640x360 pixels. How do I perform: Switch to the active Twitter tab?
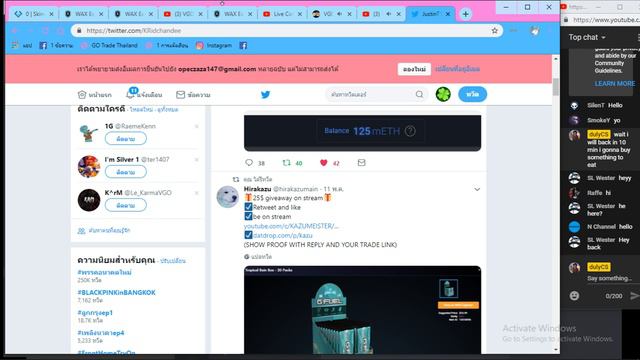(429, 14)
